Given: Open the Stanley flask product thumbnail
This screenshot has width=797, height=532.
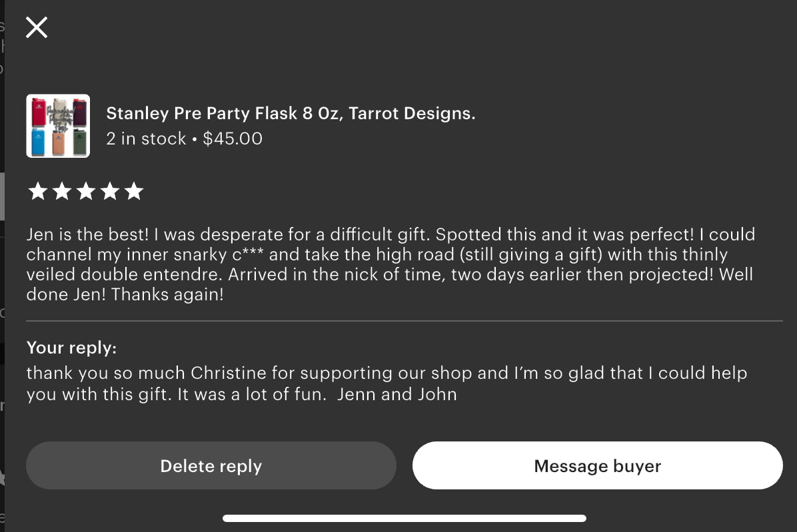Looking at the screenshot, I should [58, 126].
